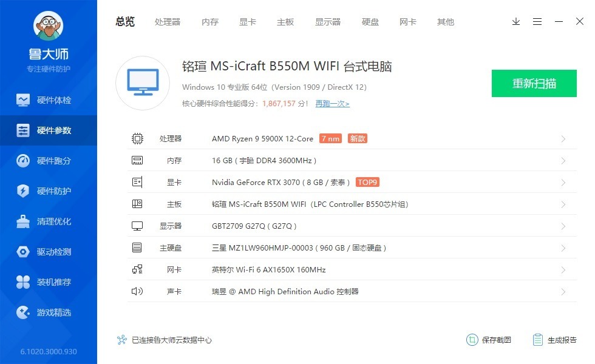Click the 显示器 monitor row icon
The height and width of the screenshot is (364, 595).
137,226
